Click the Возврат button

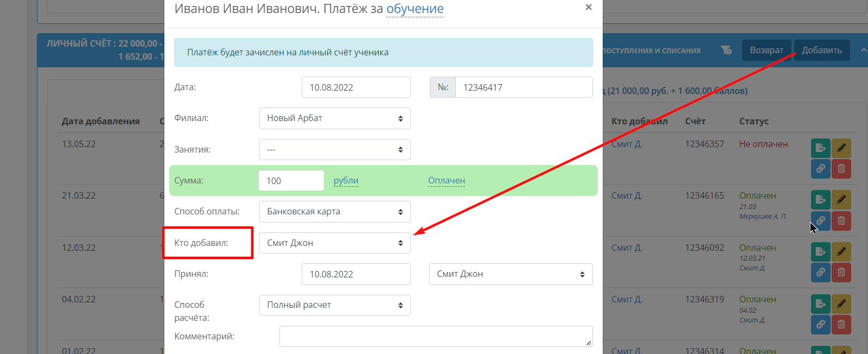(x=767, y=50)
